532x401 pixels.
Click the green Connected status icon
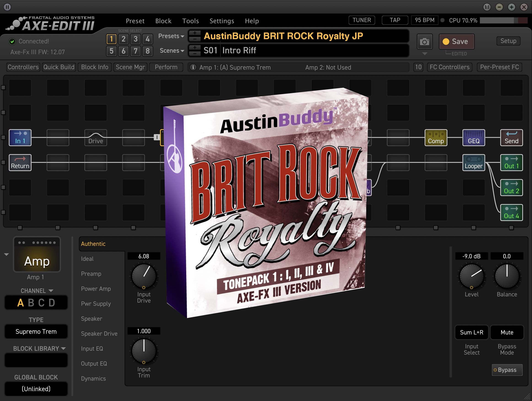(x=12, y=41)
